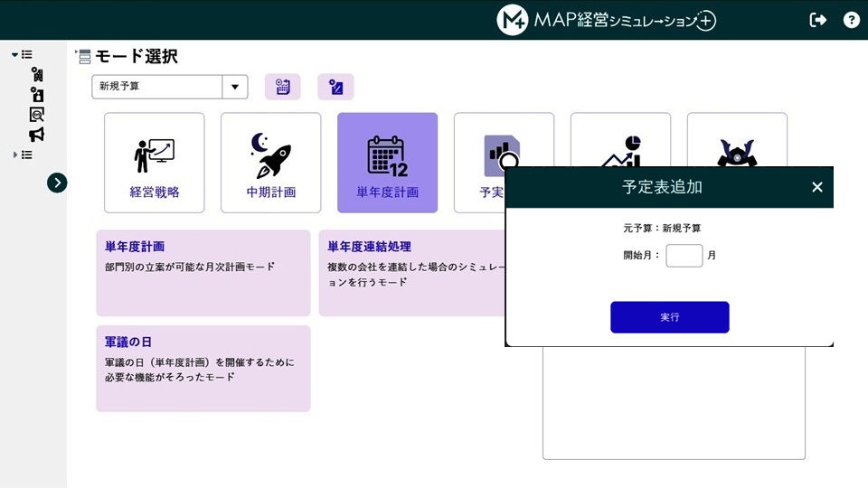The width and height of the screenshot is (868, 488).
Task: Click the logout icon in the header
Action: click(817, 20)
